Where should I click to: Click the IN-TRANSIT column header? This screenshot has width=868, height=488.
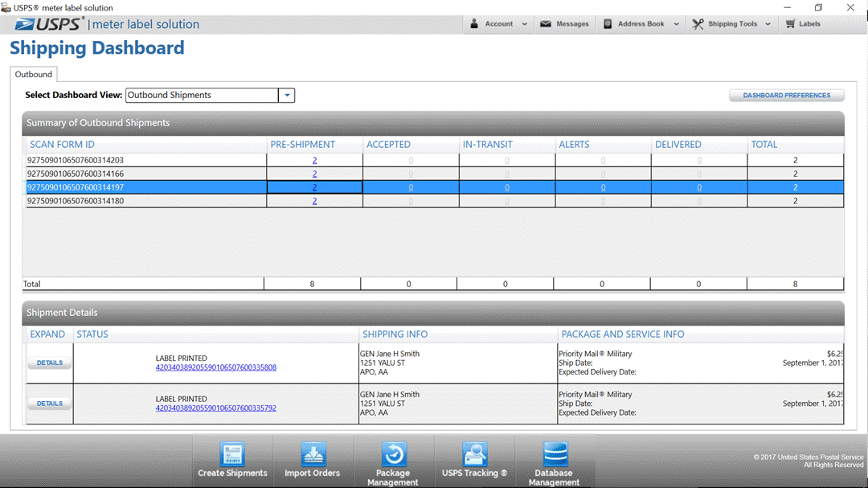488,144
